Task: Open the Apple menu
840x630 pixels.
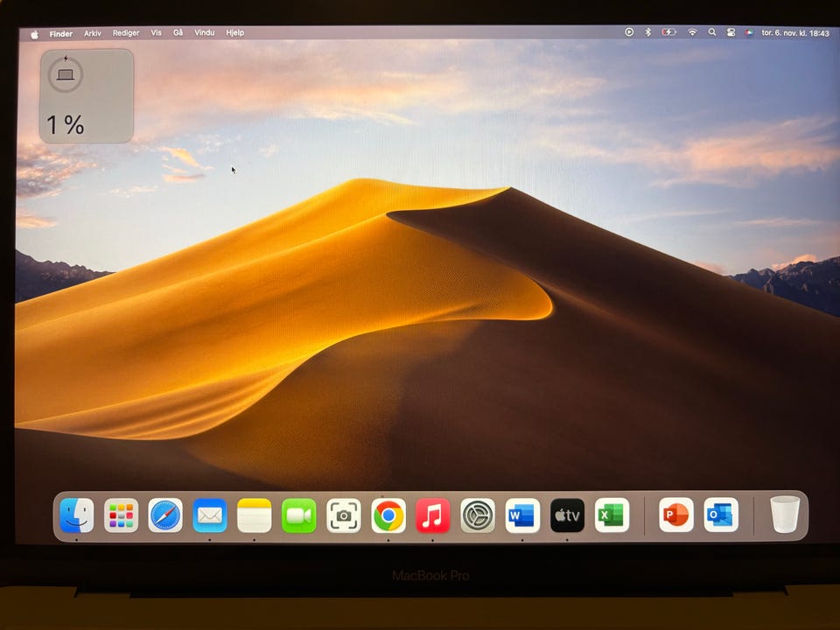Action: 34,34
